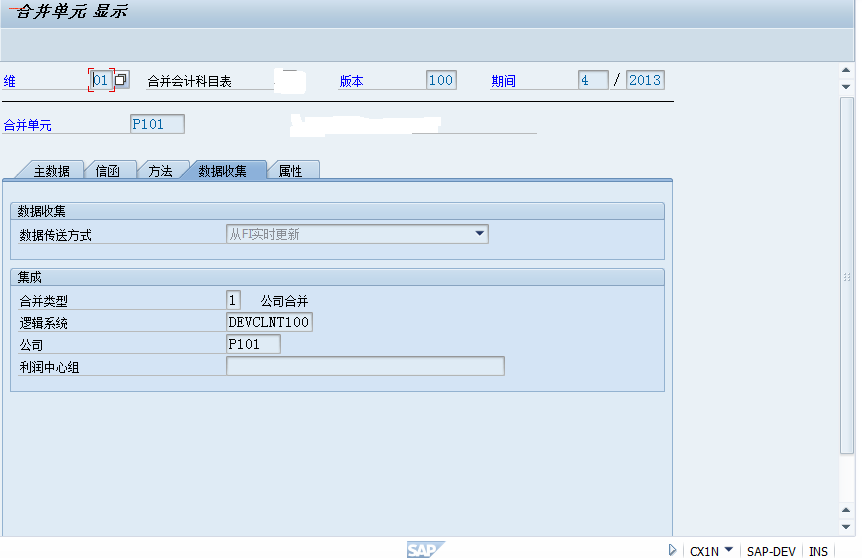The image size is (862, 558).
Task: Select the 合并类型 field showing 1
Action: pos(233,300)
